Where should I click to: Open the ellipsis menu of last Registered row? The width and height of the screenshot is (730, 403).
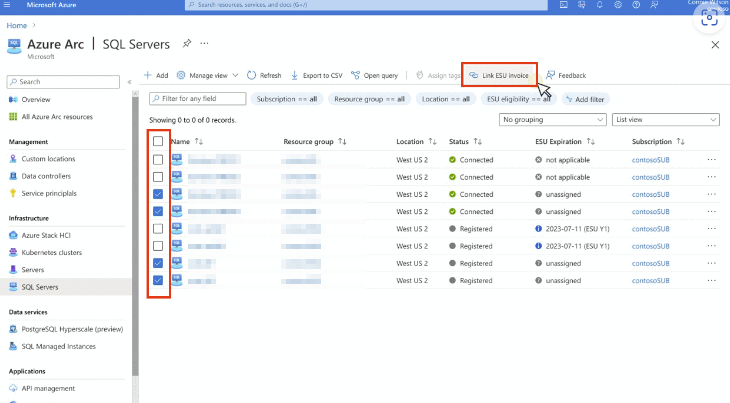point(711,280)
